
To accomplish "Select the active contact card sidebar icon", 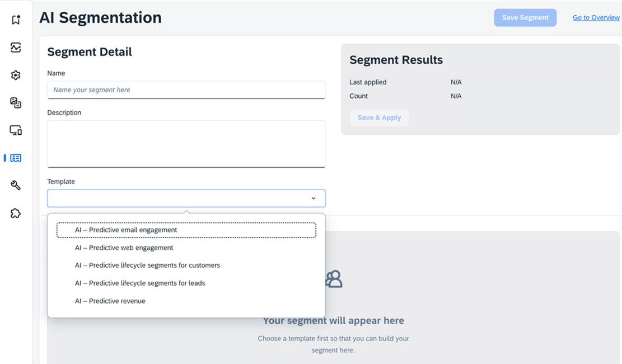I will [16, 158].
